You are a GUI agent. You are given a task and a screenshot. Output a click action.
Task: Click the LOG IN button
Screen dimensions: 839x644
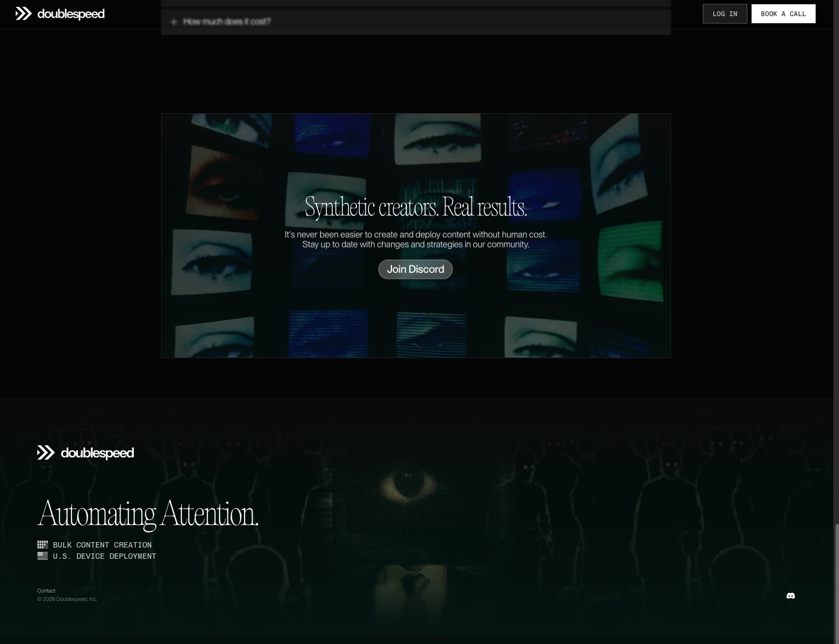[725, 14]
